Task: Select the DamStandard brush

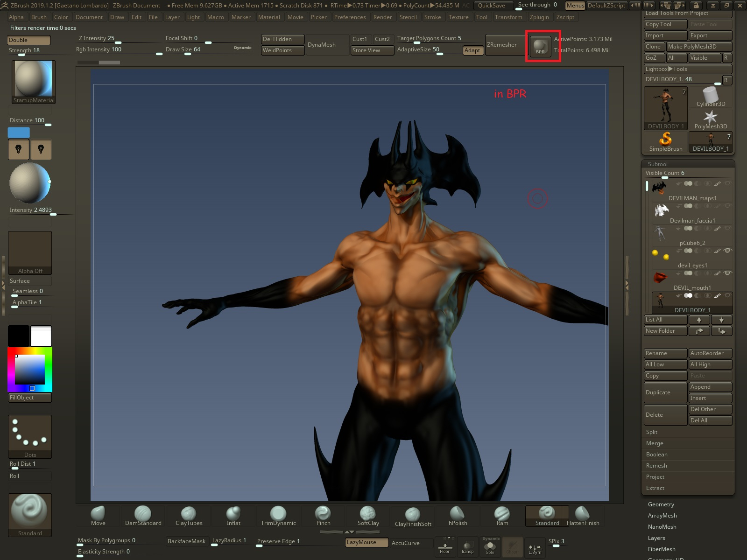Action: click(x=143, y=516)
